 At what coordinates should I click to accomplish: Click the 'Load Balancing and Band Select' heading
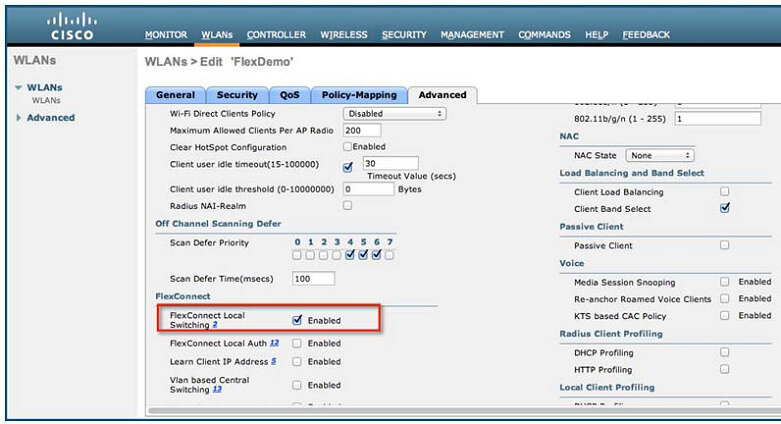pyautogui.click(x=632, y=173)
